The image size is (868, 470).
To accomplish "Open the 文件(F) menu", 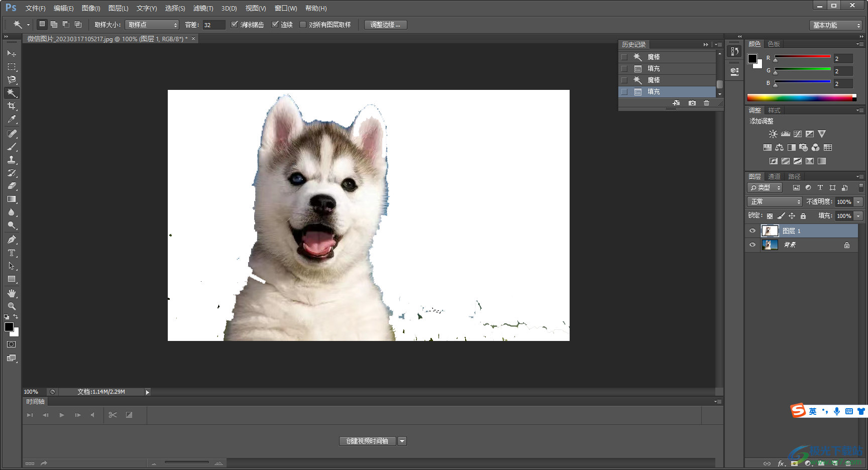I will pyautogui.click(x=35, y=8).
